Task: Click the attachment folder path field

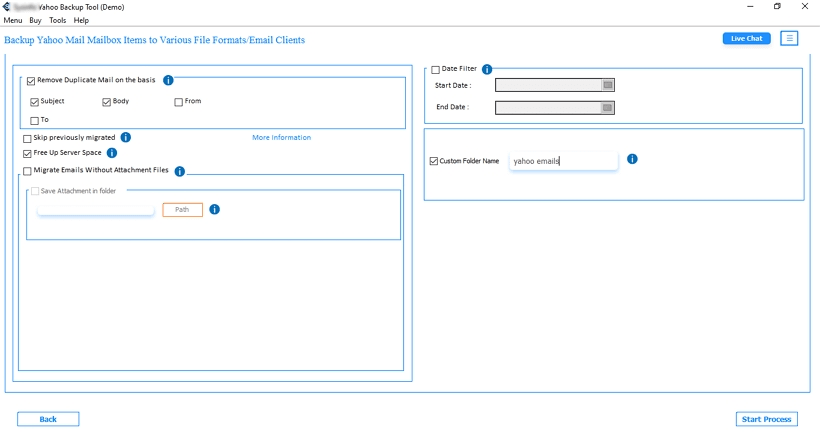Action: pyautogui.click(x=96, y=210)
